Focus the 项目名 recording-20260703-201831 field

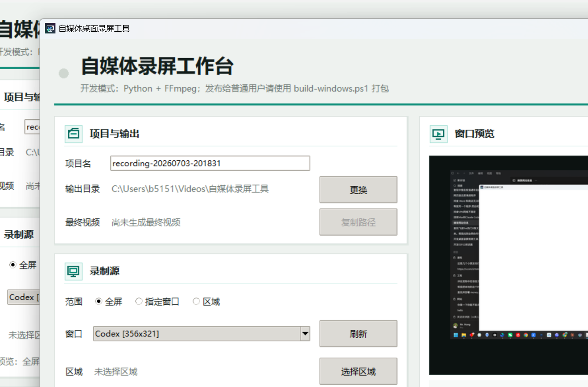[x=210, y=163]
